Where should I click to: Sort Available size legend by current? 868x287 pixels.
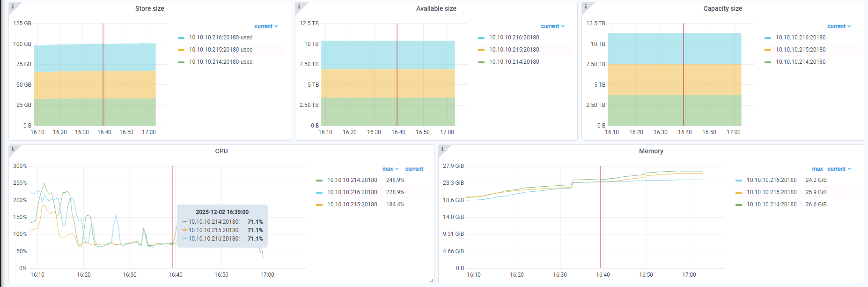[552, 26]
